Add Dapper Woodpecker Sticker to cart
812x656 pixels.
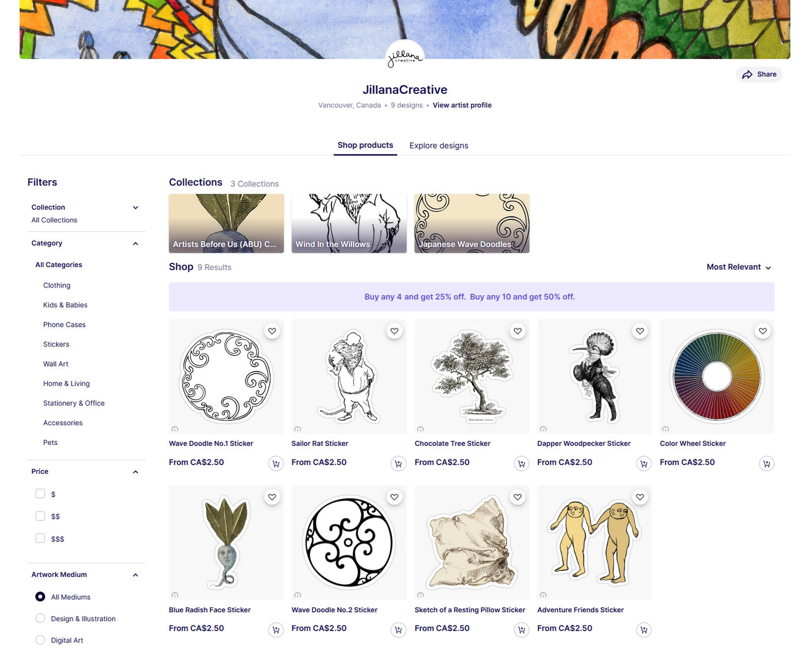tap(644, 463)
